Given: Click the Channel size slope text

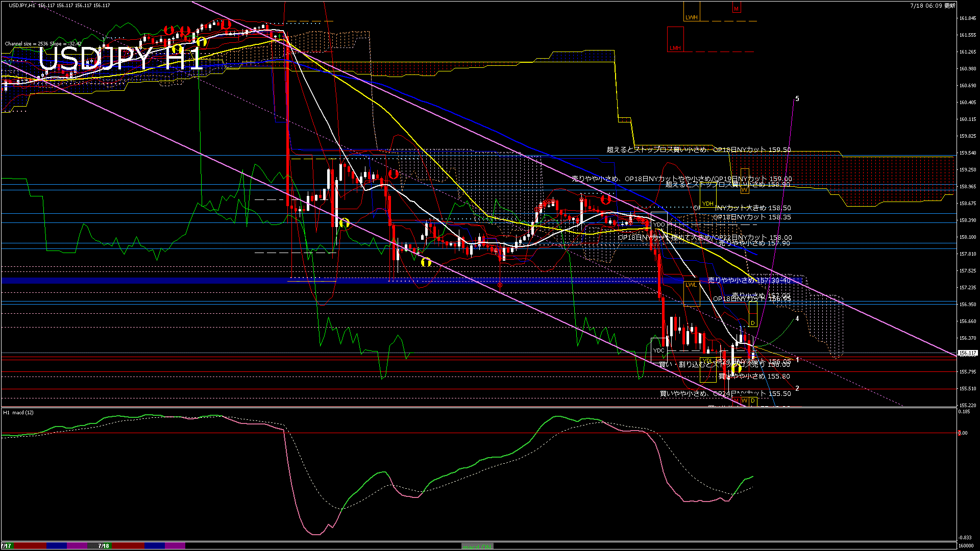Looking at the screenshot, I should pos(43,44).
